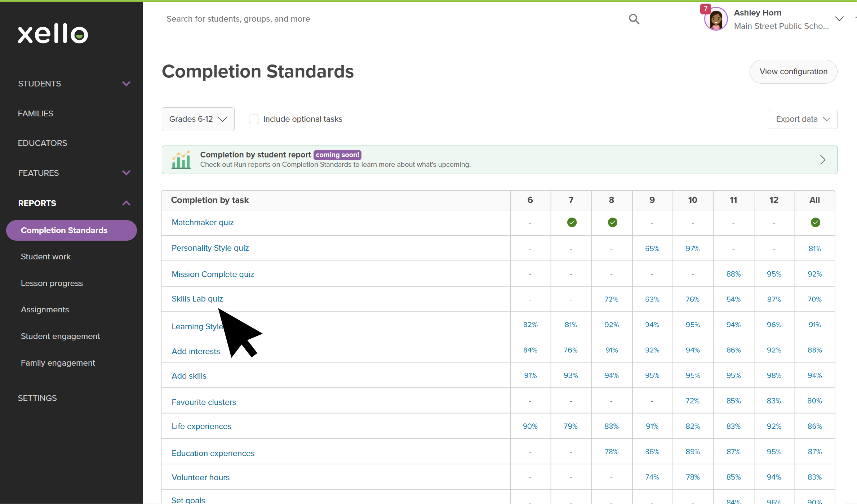The height and width of the screenshot is (504, 857).
Task: Click the coming soon! badge
Action: pyautogui.click(x=337, y=155)
